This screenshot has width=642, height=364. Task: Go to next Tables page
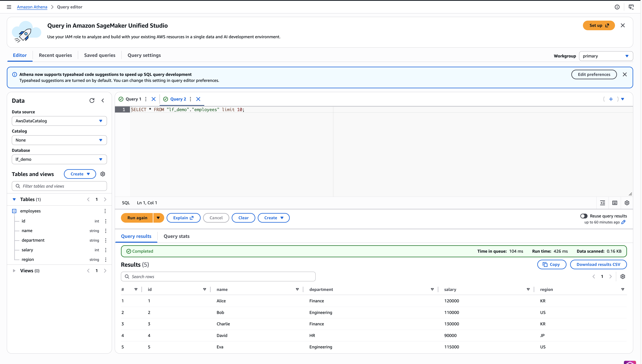105,199
